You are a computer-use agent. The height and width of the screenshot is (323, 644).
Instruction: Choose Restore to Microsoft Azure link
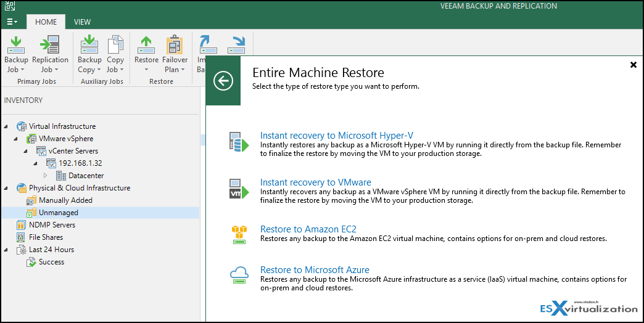click(x=315, y=269)
